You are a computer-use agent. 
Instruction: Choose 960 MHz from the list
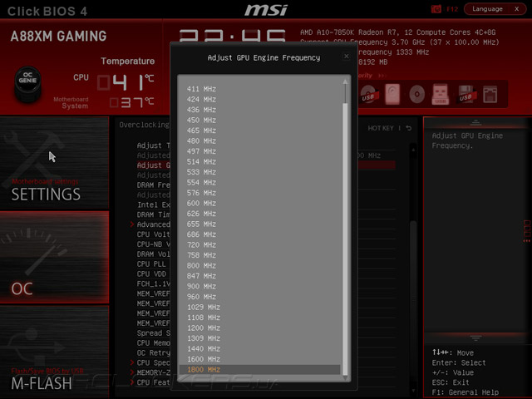pyautogui.click(x=259, y=297)
